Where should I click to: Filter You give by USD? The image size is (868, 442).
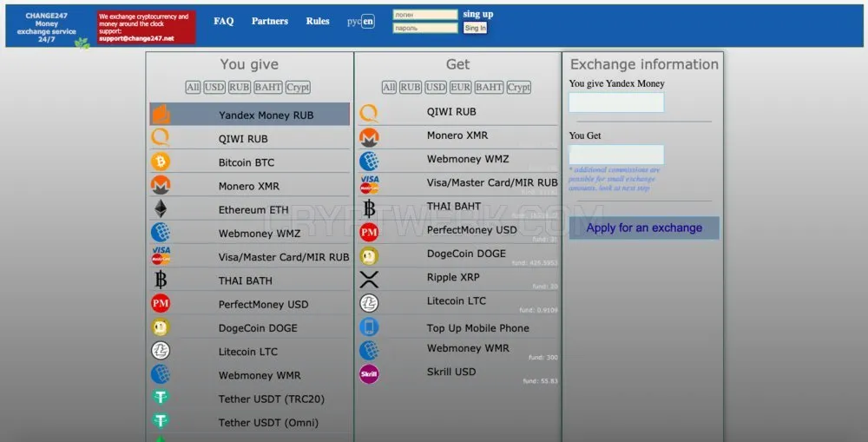click(x=214, y=87)
